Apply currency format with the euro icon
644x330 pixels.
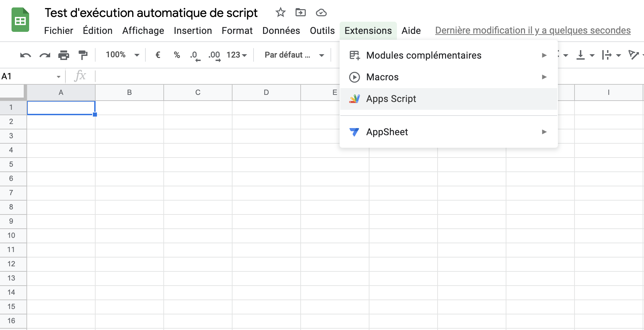click(x=157, y=55)
